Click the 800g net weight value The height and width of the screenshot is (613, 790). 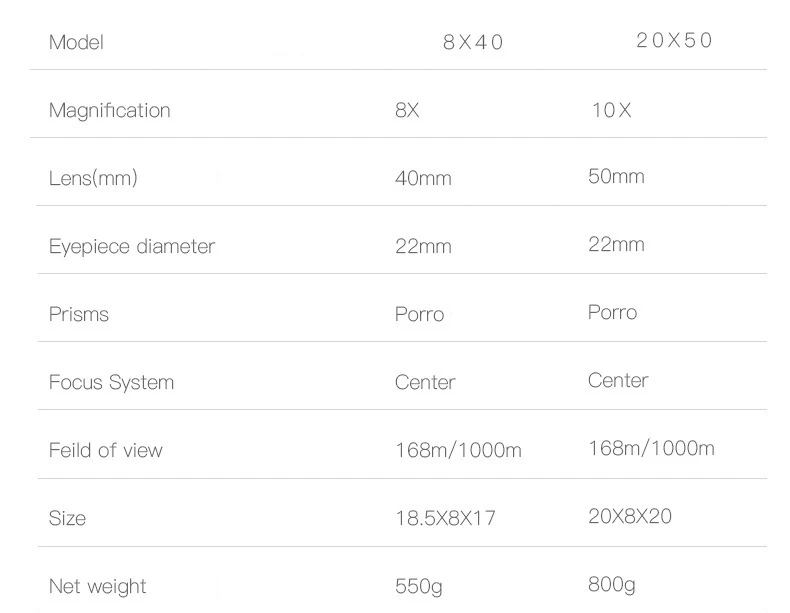[612, 585]
